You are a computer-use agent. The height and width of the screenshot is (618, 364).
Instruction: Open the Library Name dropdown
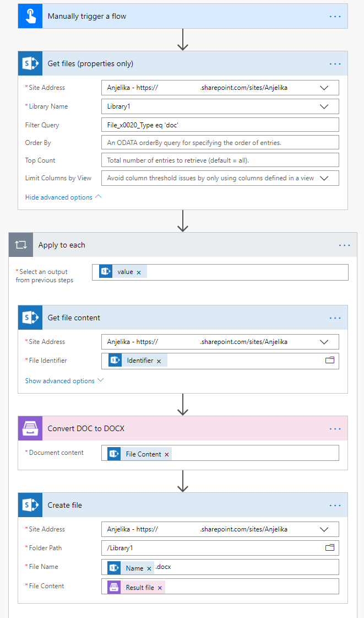(x=324, y=106)
